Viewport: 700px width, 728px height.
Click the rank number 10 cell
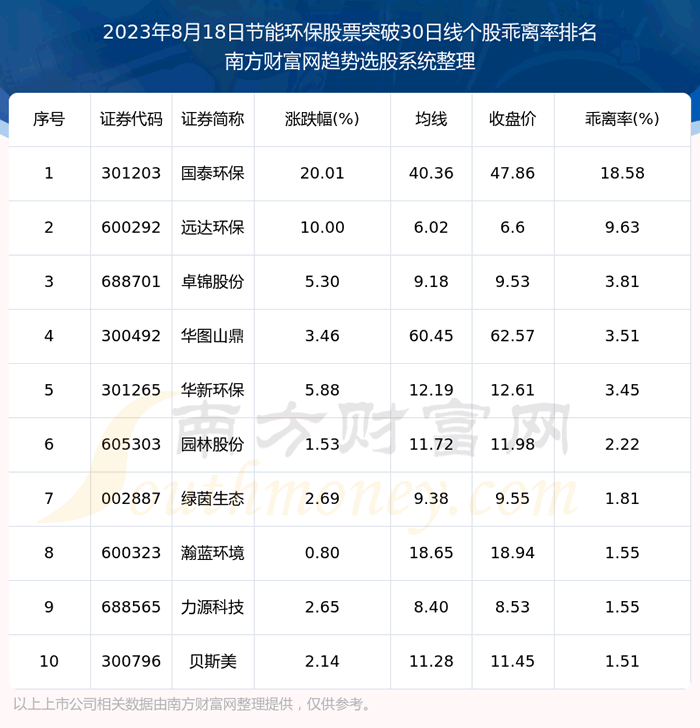(49, 662)
